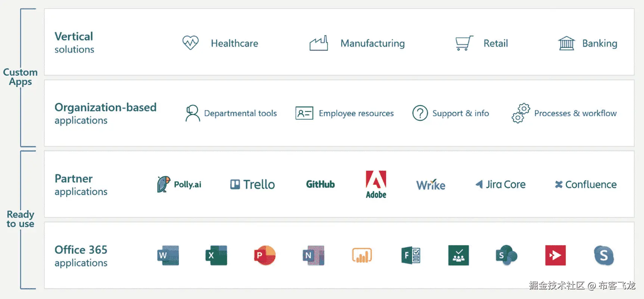Click the Word app icon

point(168,255)
